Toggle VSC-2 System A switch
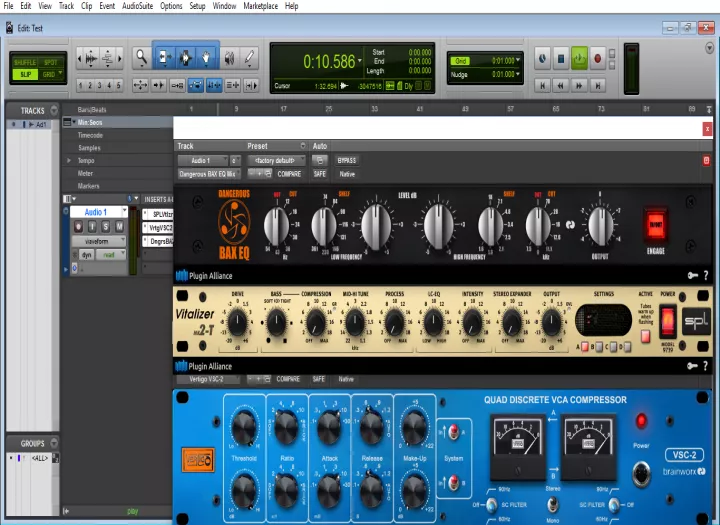Viewport: 720px width, 525px height. click(453, 431)
